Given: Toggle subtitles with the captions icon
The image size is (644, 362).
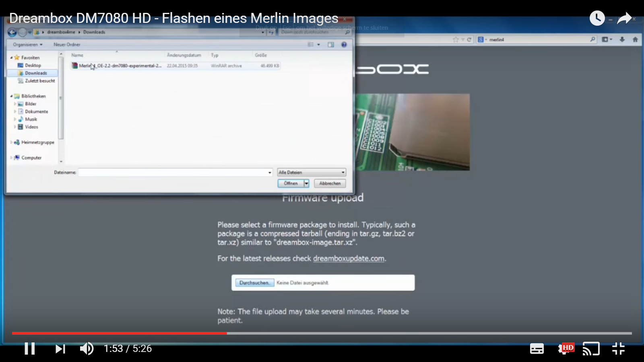Looking at the screenshot, I should 537,349.
